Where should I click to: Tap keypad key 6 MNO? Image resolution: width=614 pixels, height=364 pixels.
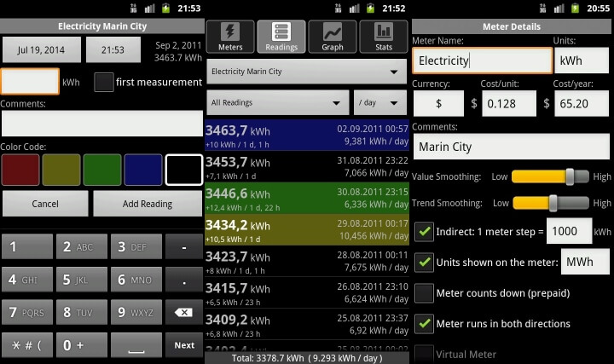click(x=136, y=280)
